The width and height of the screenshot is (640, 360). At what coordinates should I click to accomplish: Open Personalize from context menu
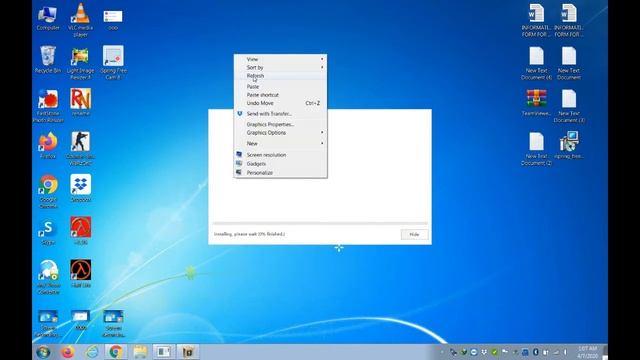(x=280, y=173)
